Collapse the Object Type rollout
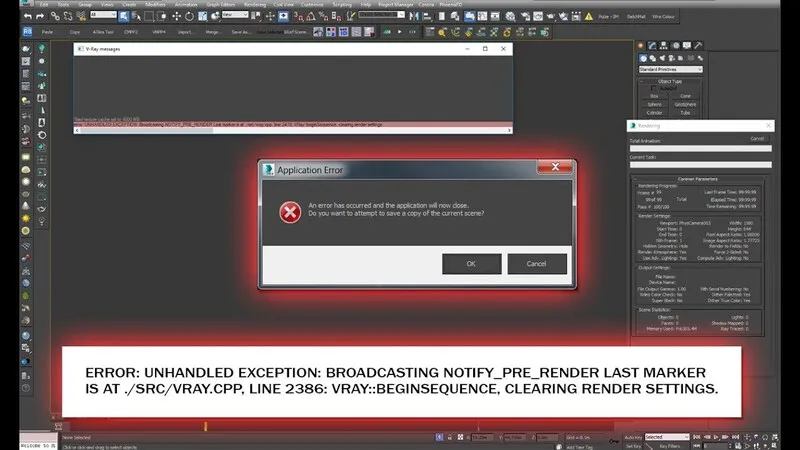This screenshot has width=800, height=450. [670, 81]
